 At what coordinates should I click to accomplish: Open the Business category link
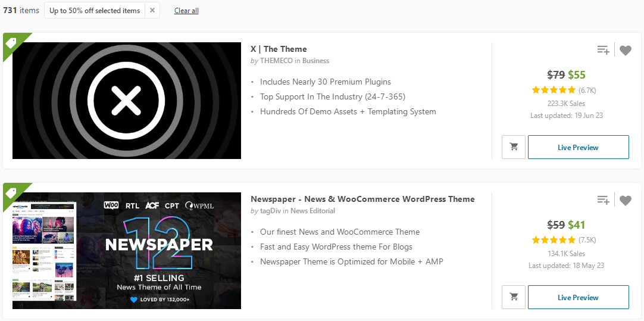point(315,61)
